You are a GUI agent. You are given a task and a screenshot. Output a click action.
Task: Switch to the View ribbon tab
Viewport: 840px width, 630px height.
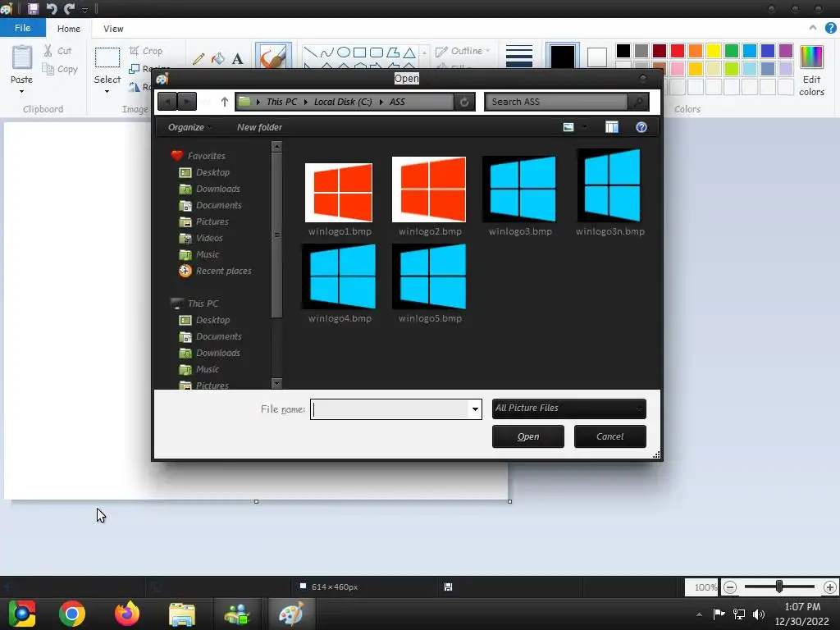pos(113,29)
